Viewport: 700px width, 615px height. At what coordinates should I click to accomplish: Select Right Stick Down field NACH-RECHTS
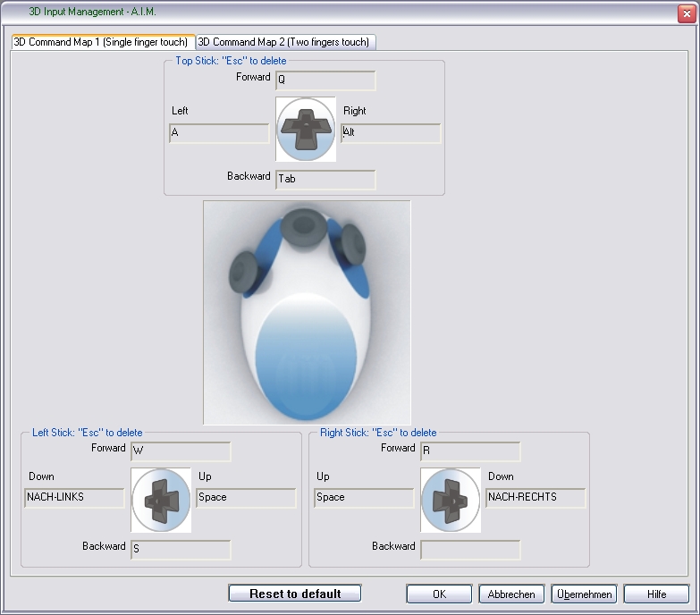click(x=536, y=498)
